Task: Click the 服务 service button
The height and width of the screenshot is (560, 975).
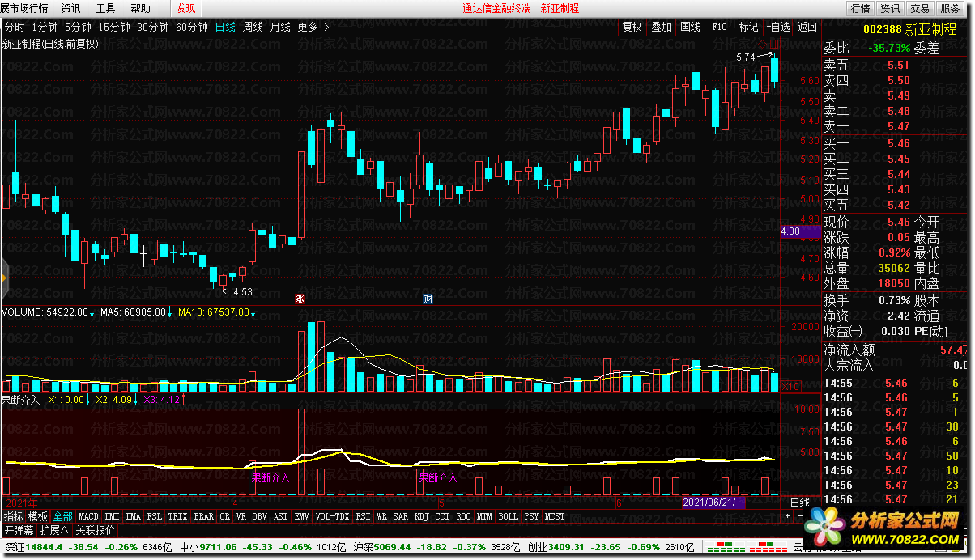Action: click(948, 8)
